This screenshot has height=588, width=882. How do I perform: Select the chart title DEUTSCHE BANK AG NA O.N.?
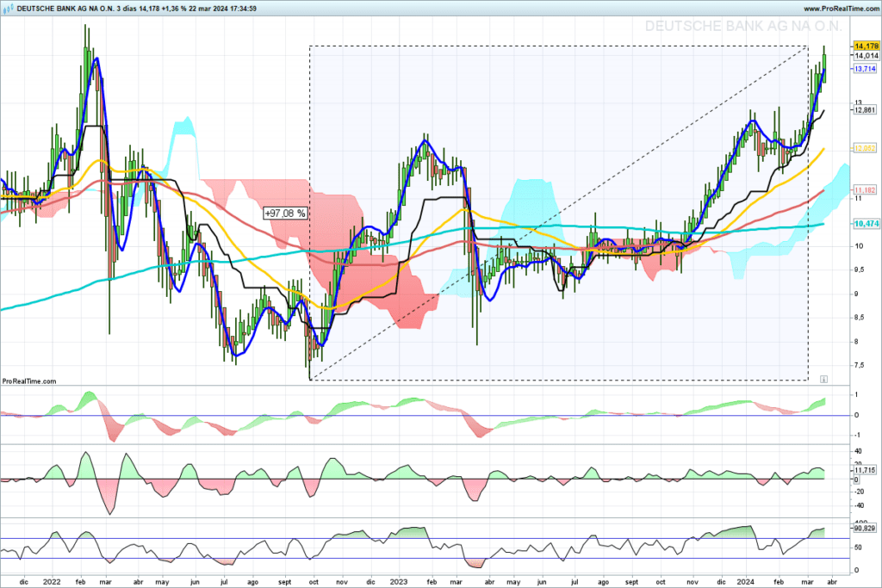pyautogui.click(x=65, y=9)
